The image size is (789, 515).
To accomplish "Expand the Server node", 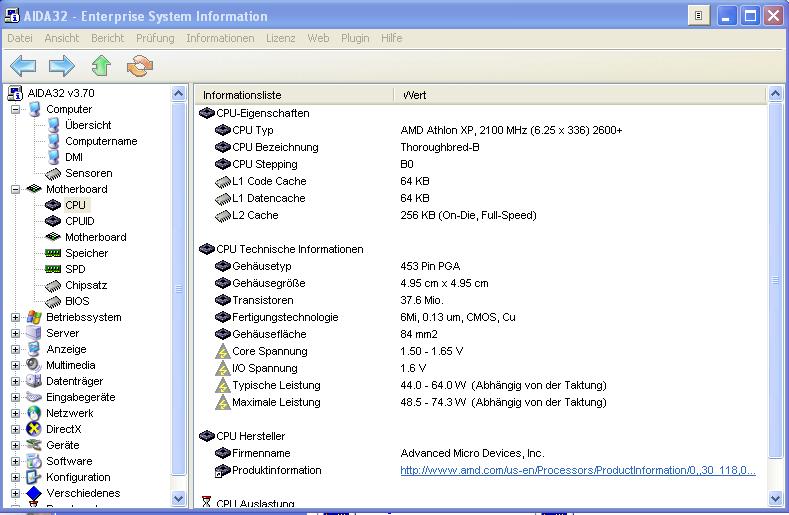I will click(x=16, y=333).
